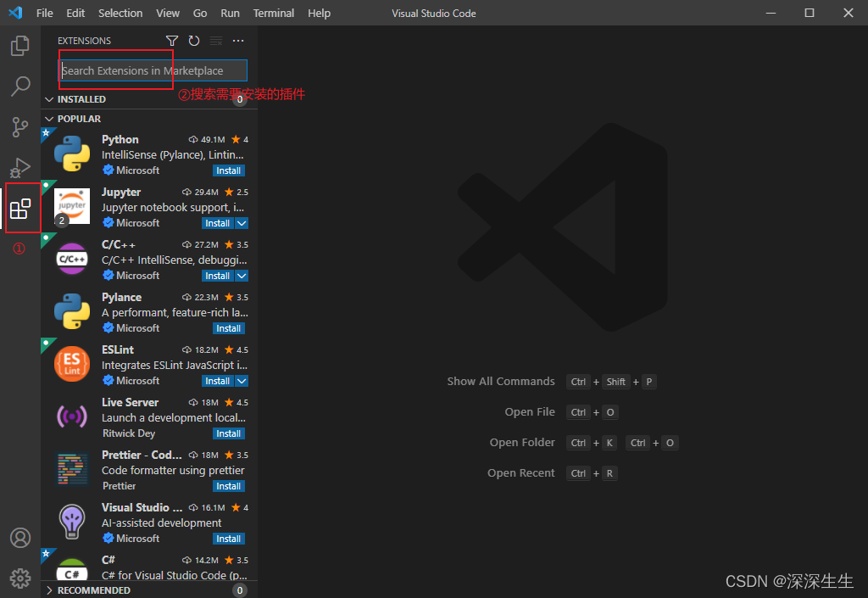Install the Live Server extension
The image size is (868, 598).
[x=229, y=433]
